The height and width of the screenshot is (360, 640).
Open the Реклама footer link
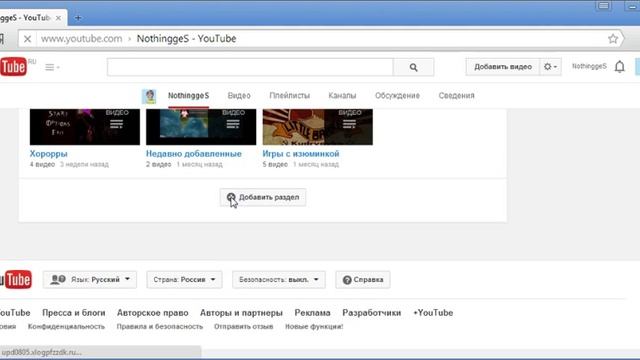(x=313, y=313)
